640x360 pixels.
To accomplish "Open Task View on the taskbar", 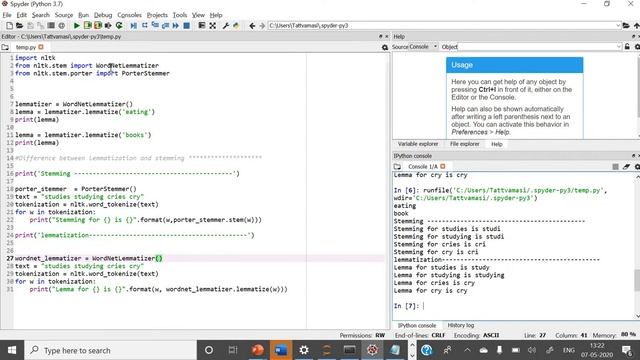I will (x=233, y=350).
